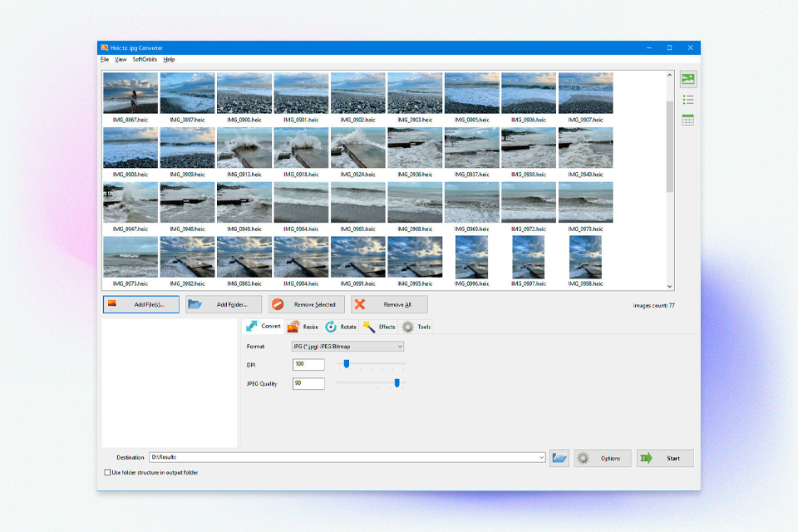Select thumbnail IMG_0907.heic
This screenshot has height=532, width=798.
(x=586, y=93)
